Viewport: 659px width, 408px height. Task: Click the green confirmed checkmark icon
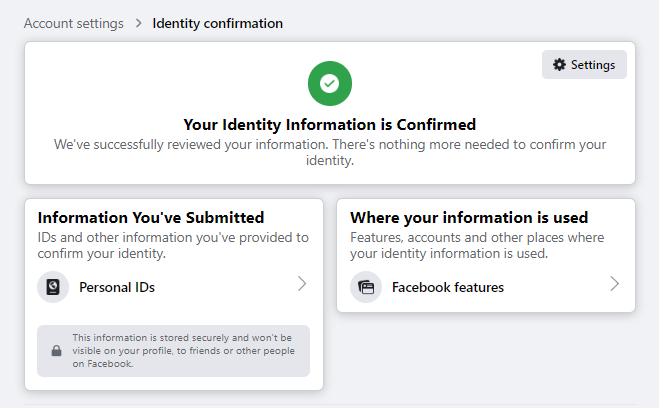tap(330, 84)
